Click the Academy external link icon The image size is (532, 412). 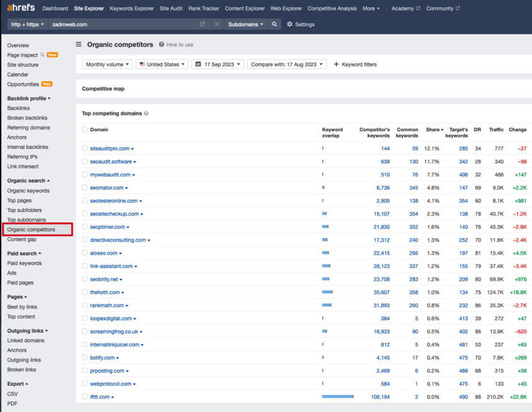pos(418,8)
